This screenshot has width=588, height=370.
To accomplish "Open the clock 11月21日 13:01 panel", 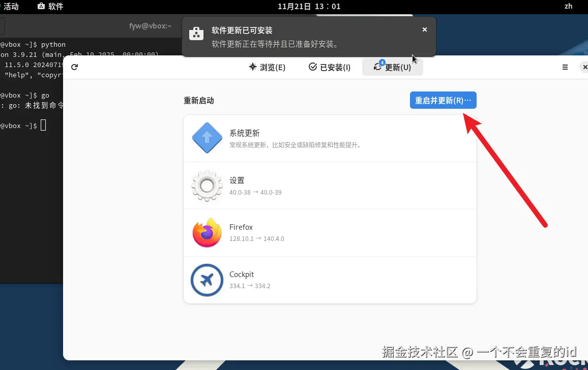I will (x=309, y=7).
